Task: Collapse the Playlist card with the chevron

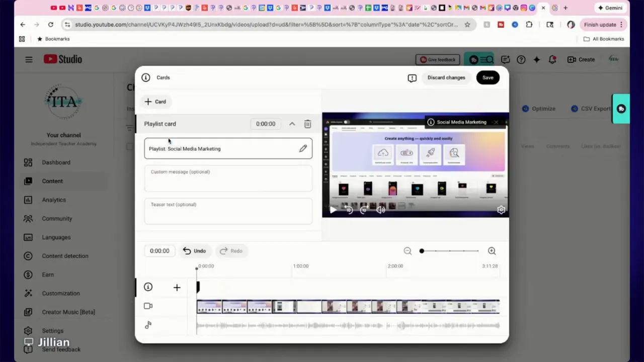Action: coord(292,124)
